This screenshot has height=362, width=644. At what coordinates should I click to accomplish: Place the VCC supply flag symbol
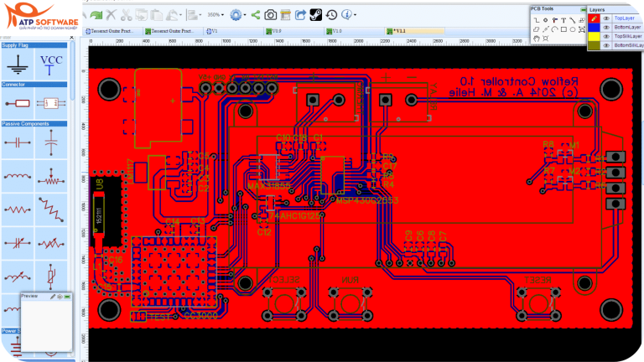(x=51, y=65)
